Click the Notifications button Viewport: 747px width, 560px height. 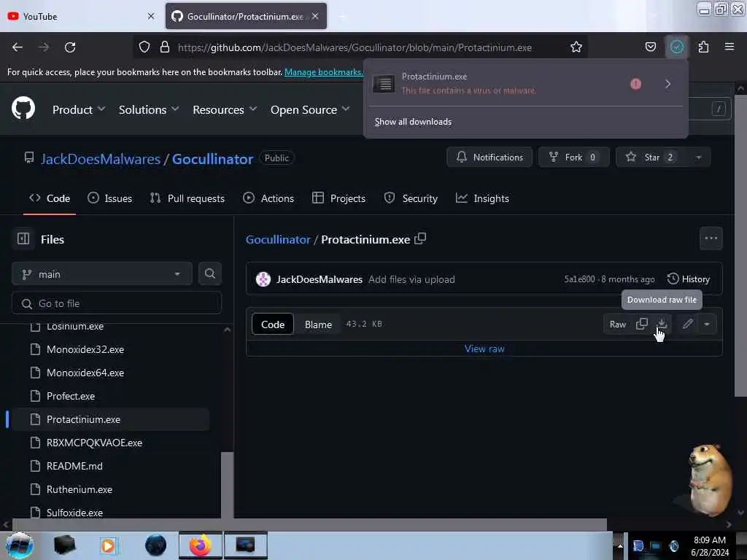[x=489, y=157]
